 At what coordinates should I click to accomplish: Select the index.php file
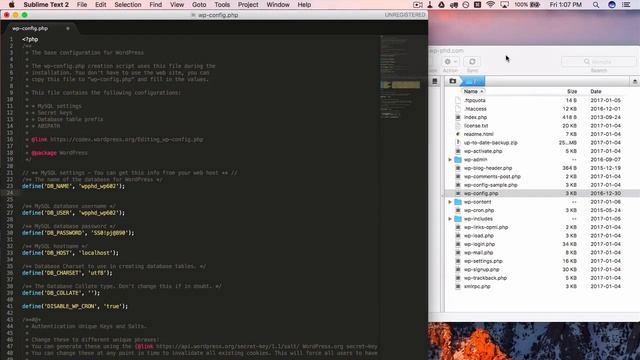tap(475, 117)
